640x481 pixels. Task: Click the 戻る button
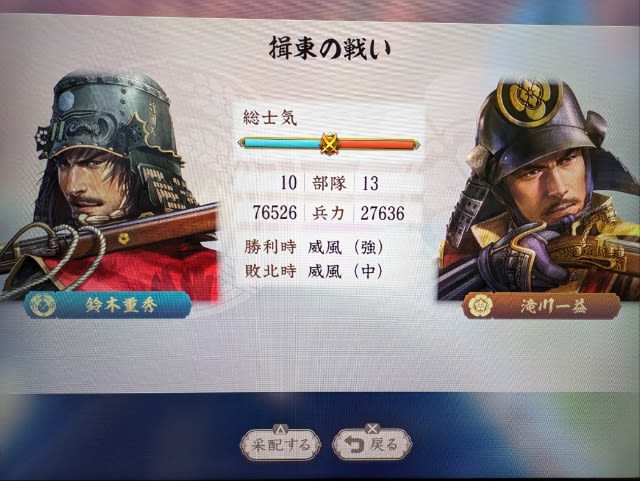pos(372,445)
